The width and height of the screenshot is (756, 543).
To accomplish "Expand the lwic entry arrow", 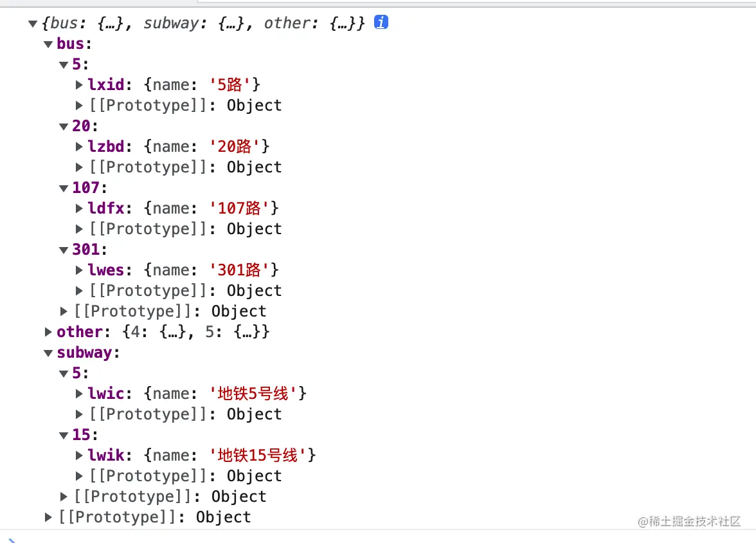I will pos(79,393).
